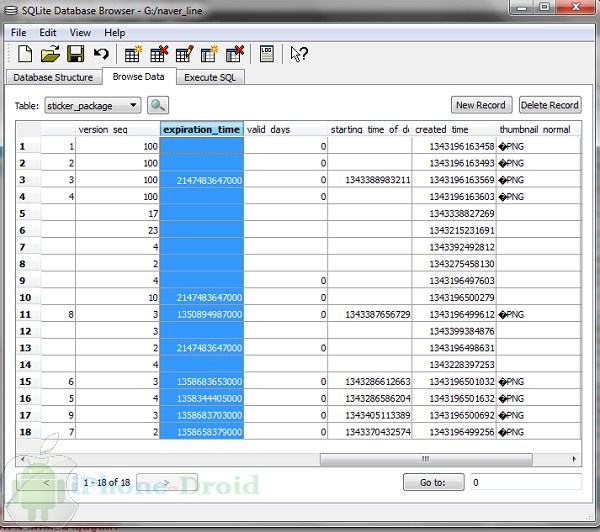Click the 1343387656729 starting time cell
Viewport: 600px width, 532px height.
[370, 315]
